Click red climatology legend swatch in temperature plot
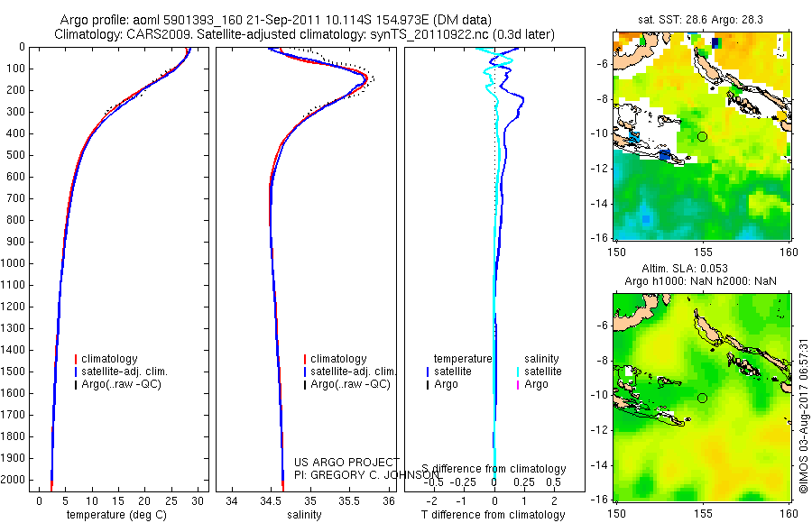This screenshot has width=812, height=523. (x=76, y=359)
